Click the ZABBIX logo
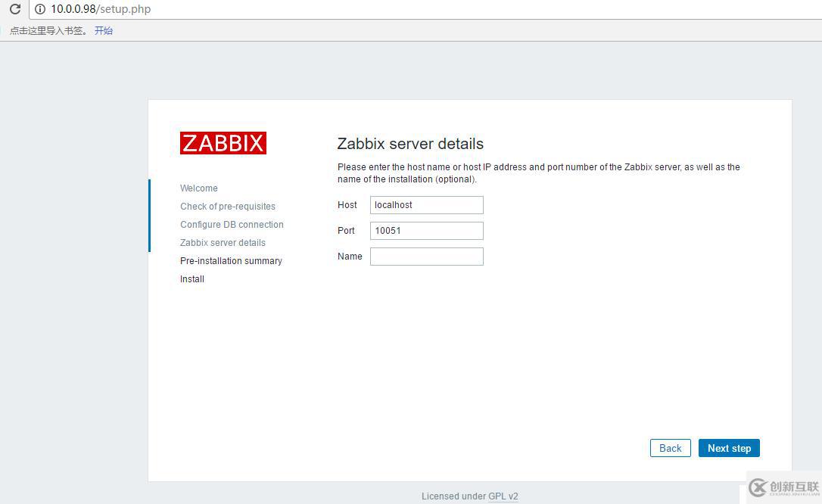This screenshot has height=504, width=822. click(223, 143)
